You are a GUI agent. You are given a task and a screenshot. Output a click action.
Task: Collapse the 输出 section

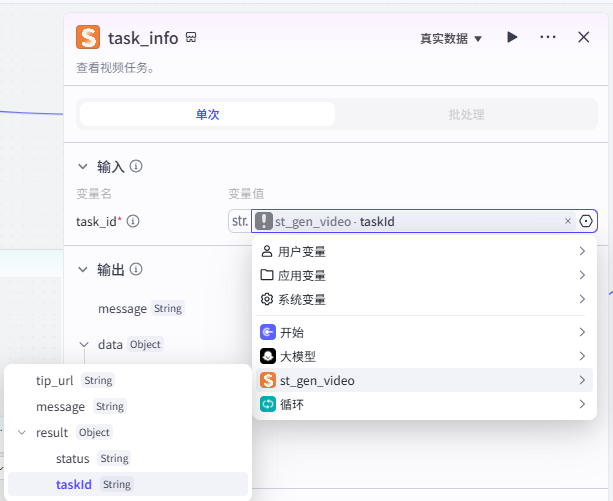pyautogui.click(x=82, y=269)
